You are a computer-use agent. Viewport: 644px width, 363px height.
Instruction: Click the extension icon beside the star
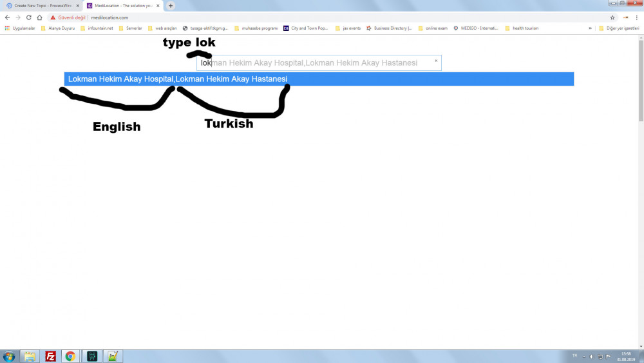click(x=625, y=17)
